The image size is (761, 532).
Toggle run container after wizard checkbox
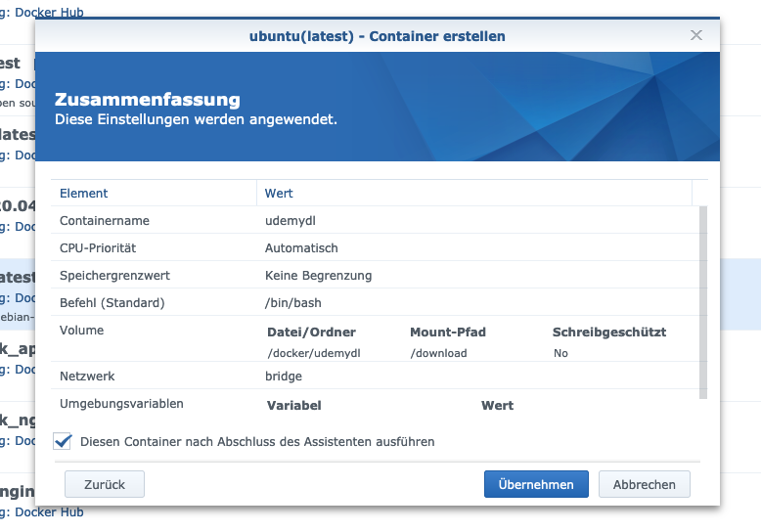click(x=63, y=441)
